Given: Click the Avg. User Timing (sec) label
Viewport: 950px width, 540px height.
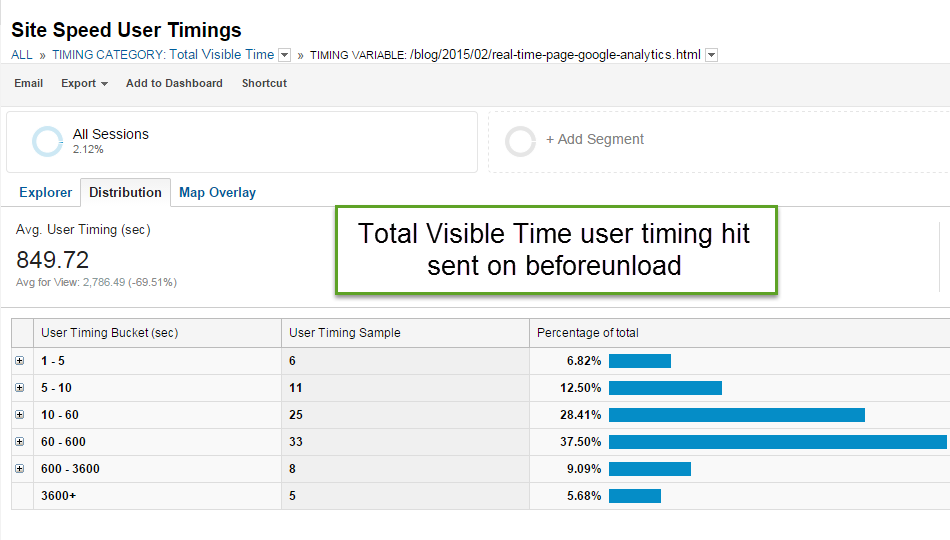Looking at the screenshot, I should point(83,230).
